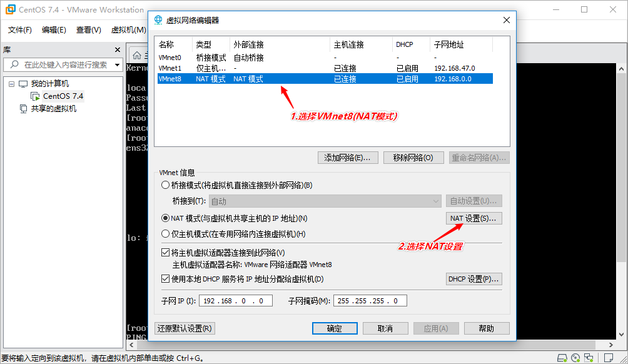Click 移除网络(O) button
Image resolution: width=628 pixels, height=364 pixels.
[413, 158]
